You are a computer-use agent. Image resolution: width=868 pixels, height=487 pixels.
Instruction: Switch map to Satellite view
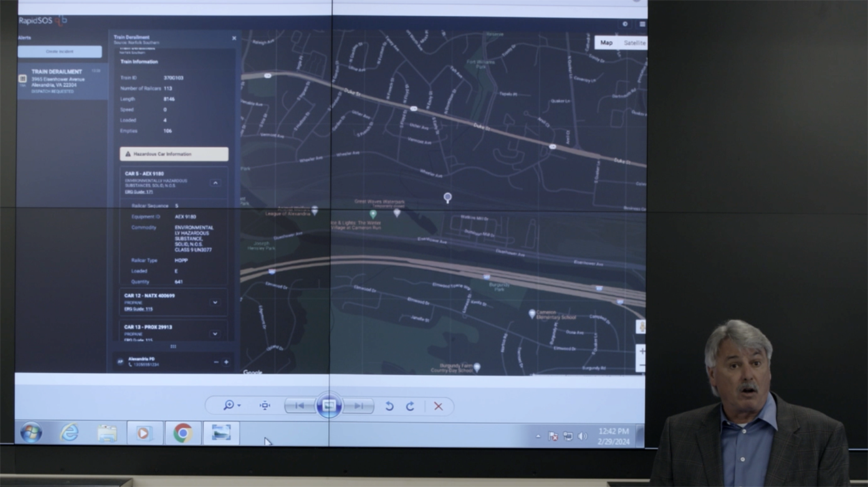(x=634, y=43)
